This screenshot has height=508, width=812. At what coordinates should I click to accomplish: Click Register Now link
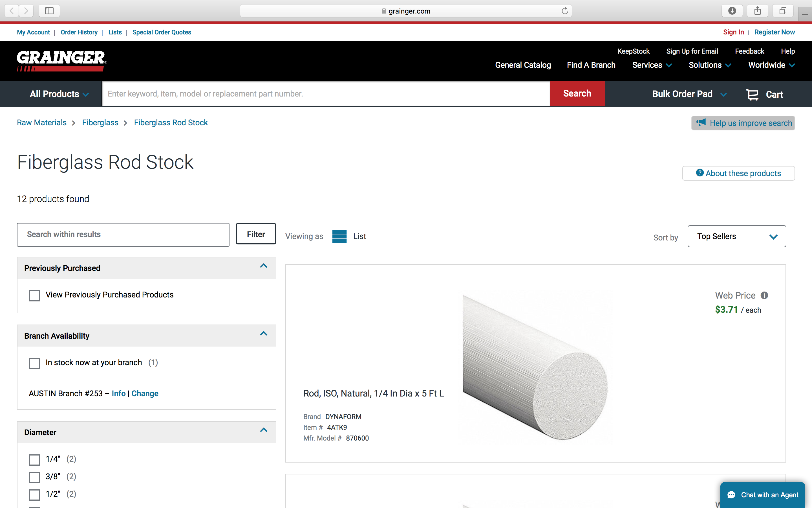775,32
